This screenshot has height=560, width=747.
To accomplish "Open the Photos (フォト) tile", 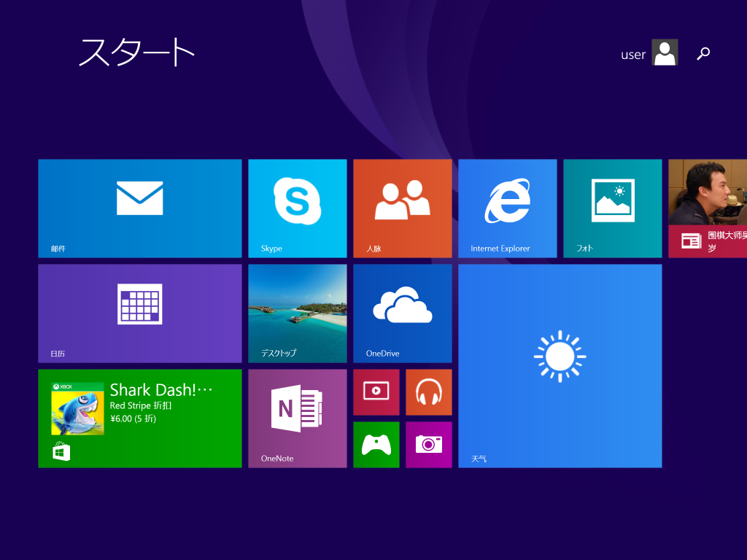I will (x=613, y=208).
